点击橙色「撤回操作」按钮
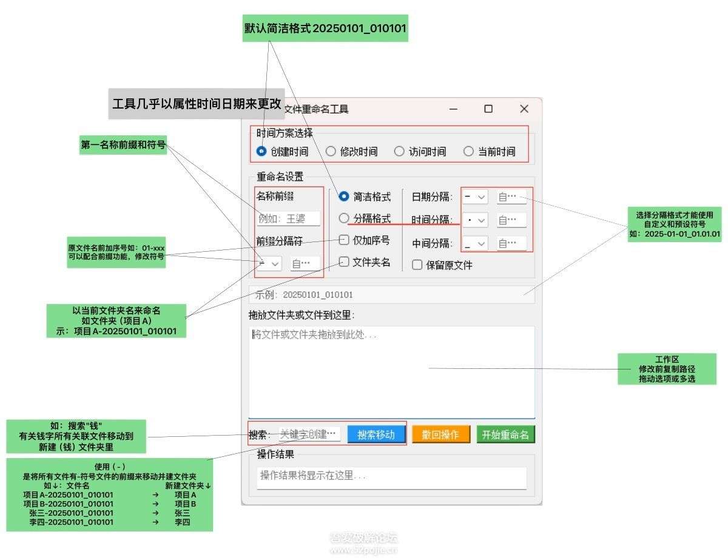Viewport: 728px width, 560px height. point(440,434)
